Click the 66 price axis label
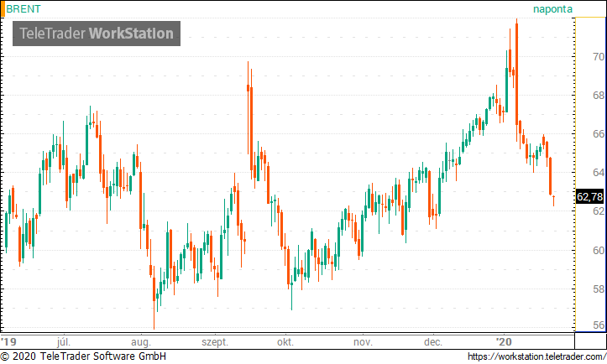Viewport: 607px width, 364px height. click(598, 134)
